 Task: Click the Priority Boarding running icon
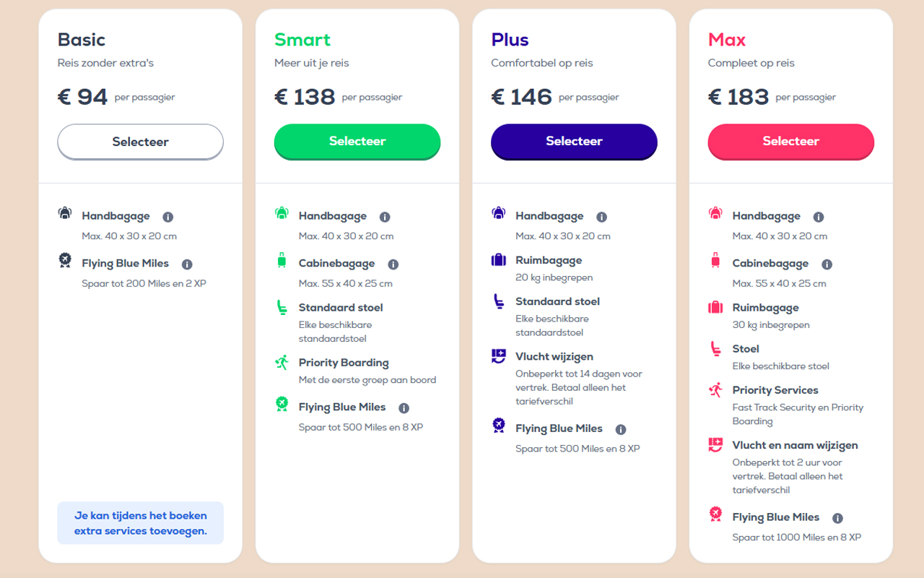tap(282, 363)
